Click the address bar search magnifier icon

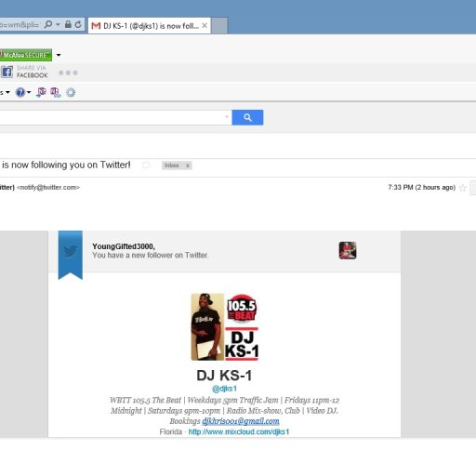pyautogui.click(x=48, y=24)
